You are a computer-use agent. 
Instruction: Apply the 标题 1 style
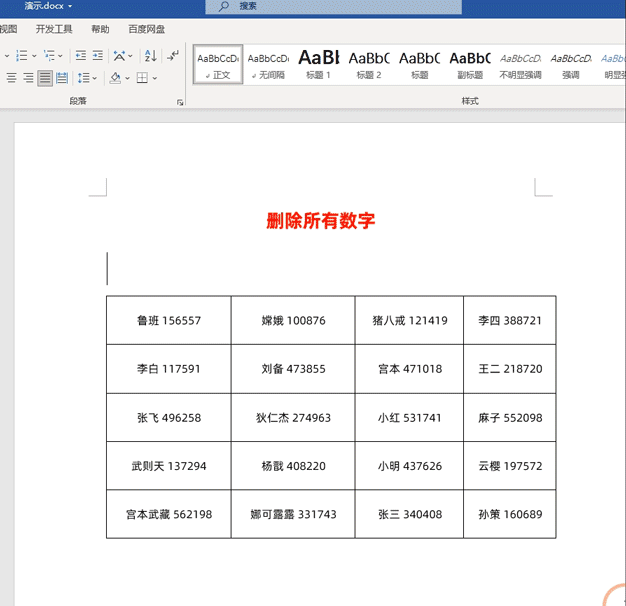point(319,64)
